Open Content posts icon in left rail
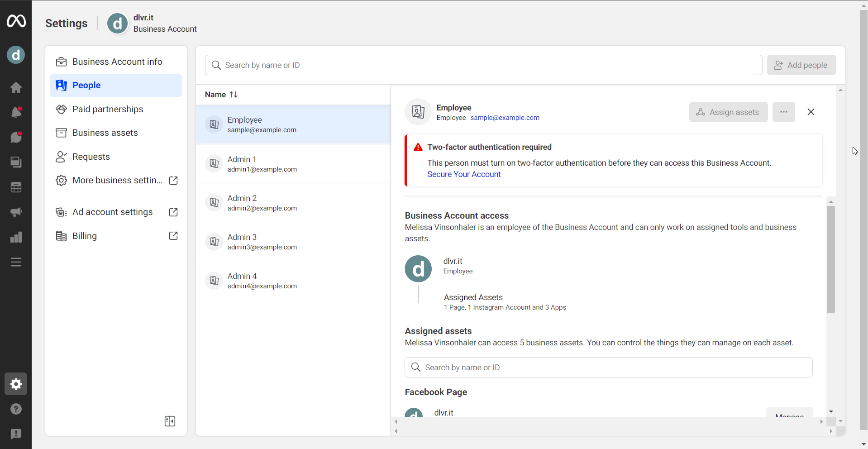The width and height of the screenshot is (868, 449). (x=16, y=162)
